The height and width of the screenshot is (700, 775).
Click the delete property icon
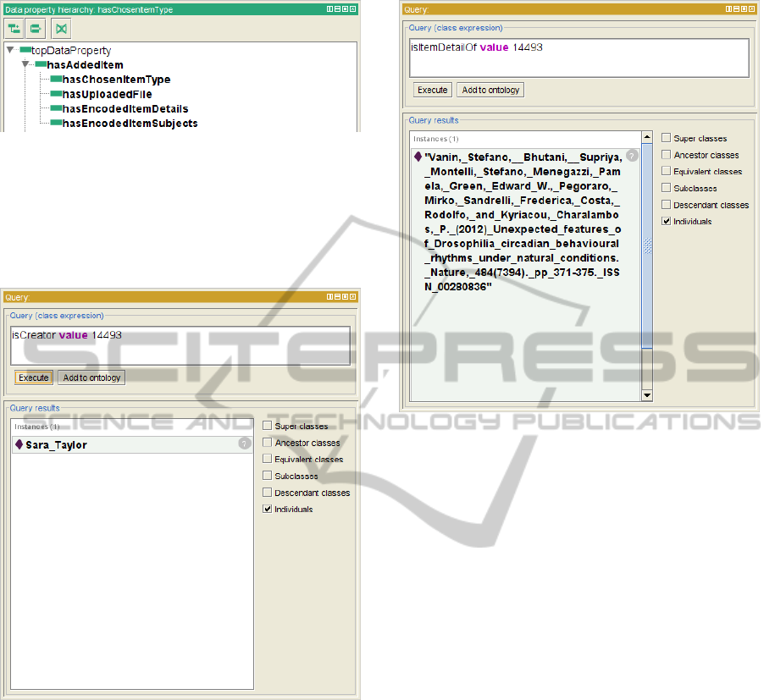pos(60,29)
